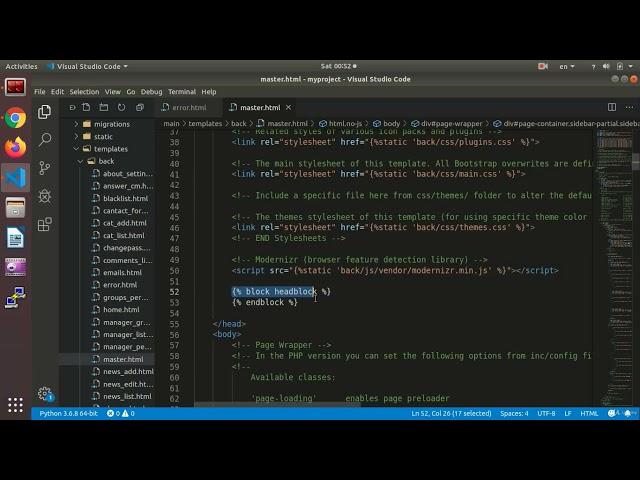The width and height of the screenshot is (640, 480).
Task: Refresh the explorer file tree
Action: coord(122,107)
